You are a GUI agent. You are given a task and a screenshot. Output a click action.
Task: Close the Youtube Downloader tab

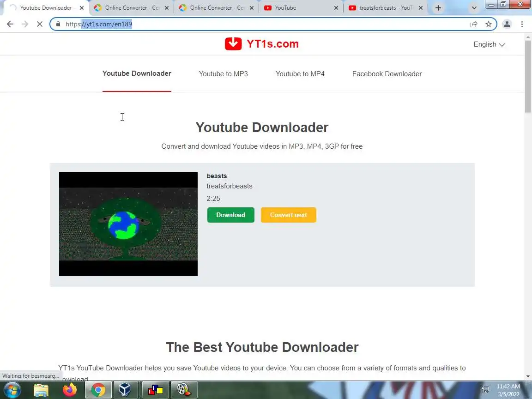pos(81,8)
